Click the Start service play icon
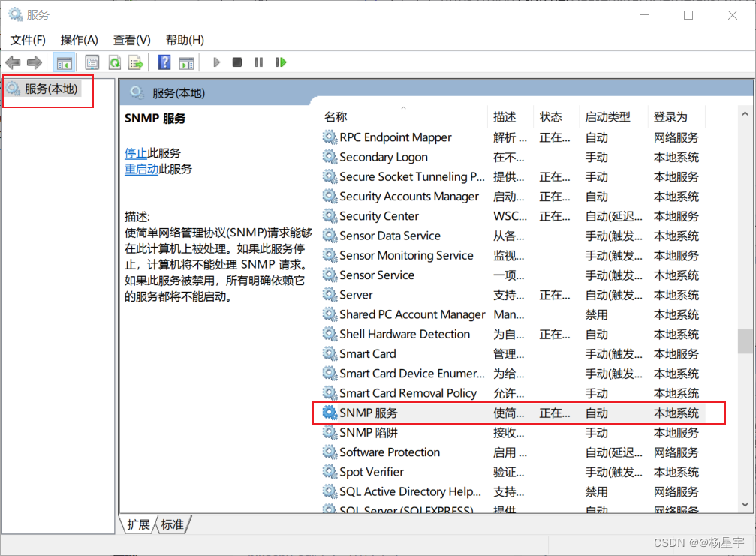This screenshot has width=756, height=556. point(216,62)
